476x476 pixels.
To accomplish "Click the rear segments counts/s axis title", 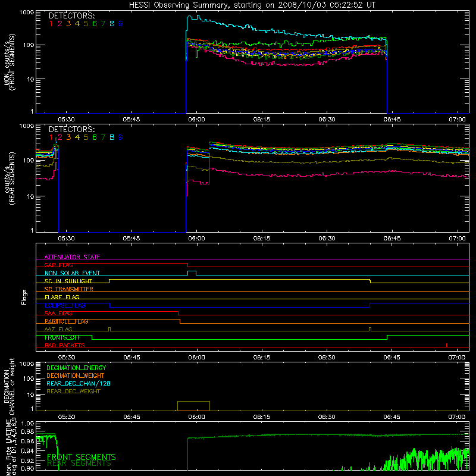I will click(10, 178).
